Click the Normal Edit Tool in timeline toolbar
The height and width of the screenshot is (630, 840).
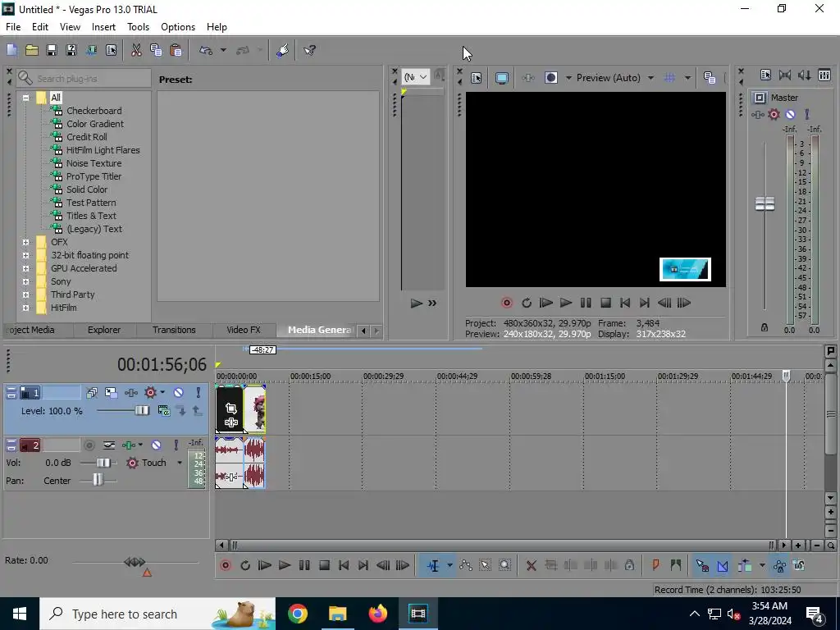433,565
